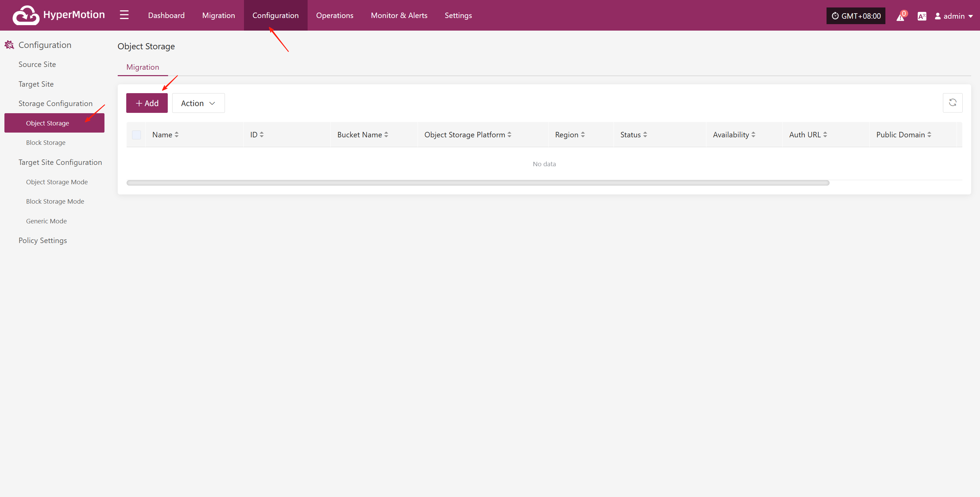Select all rows header checkbox
This screenshot has height=497, width=980.
click(x=136, y=135)
